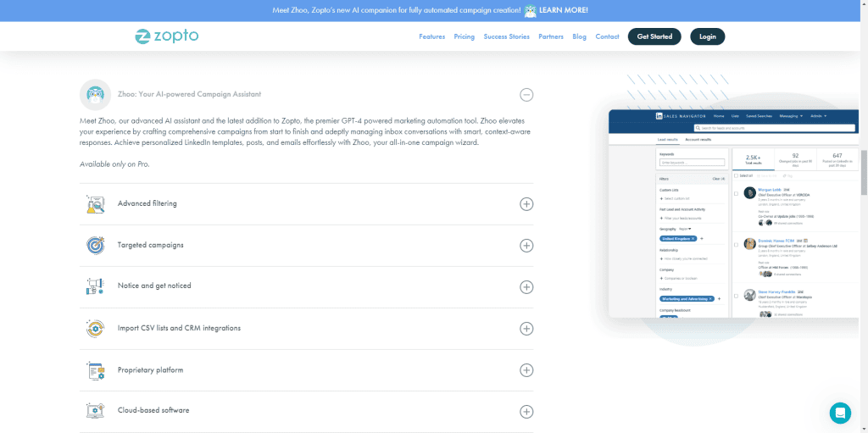
Task: Open the Contact nav link
Action: (607, 36)
